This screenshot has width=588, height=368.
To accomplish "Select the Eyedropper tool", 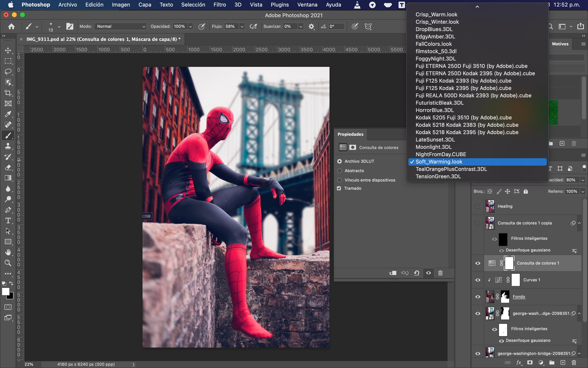I will 8,114.
